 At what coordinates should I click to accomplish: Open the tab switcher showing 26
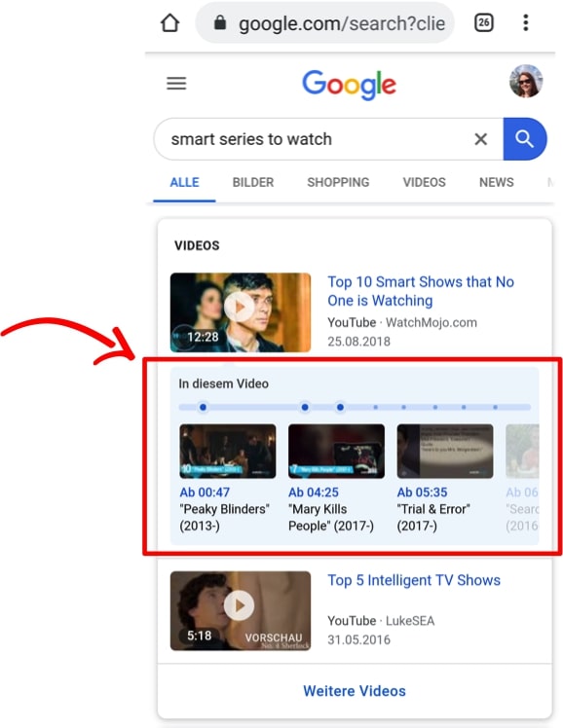coord(483,22)
